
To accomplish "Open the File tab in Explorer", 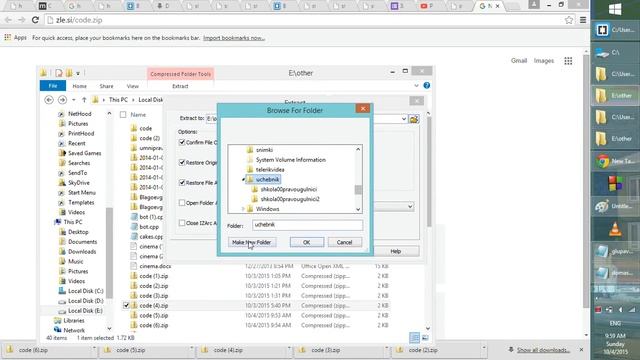I will [53, 86].
